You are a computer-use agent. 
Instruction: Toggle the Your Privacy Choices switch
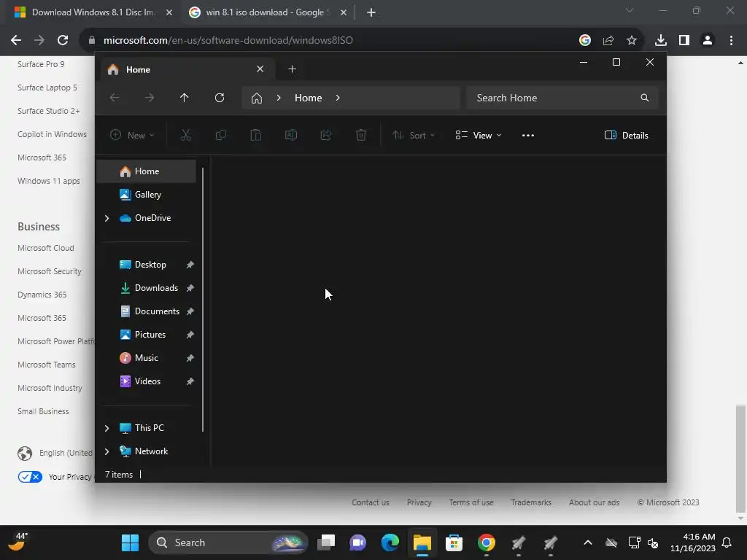click(x=30, y=477)
